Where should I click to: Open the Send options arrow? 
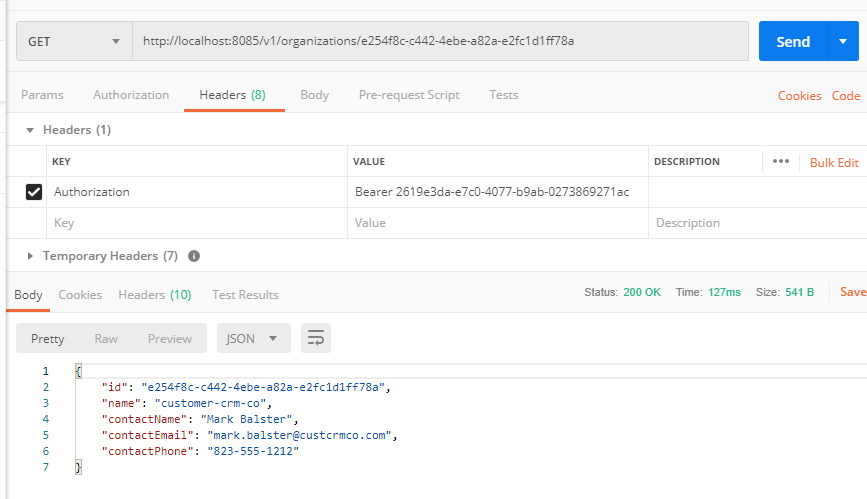click(843, 41)
